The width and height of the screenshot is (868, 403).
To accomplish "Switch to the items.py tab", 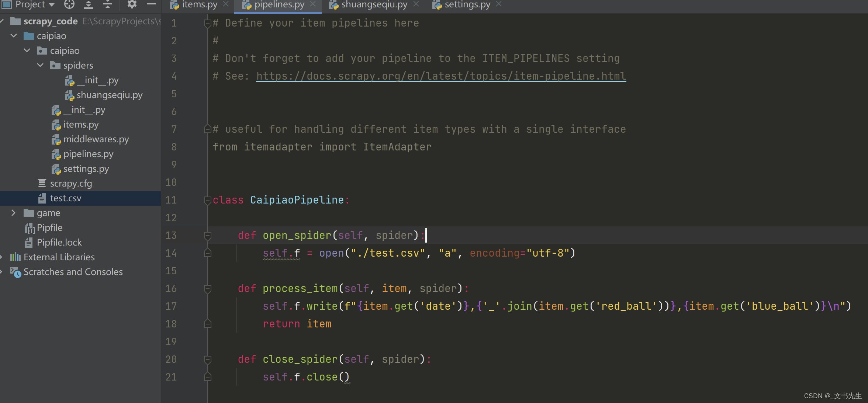I will [200, 4].
